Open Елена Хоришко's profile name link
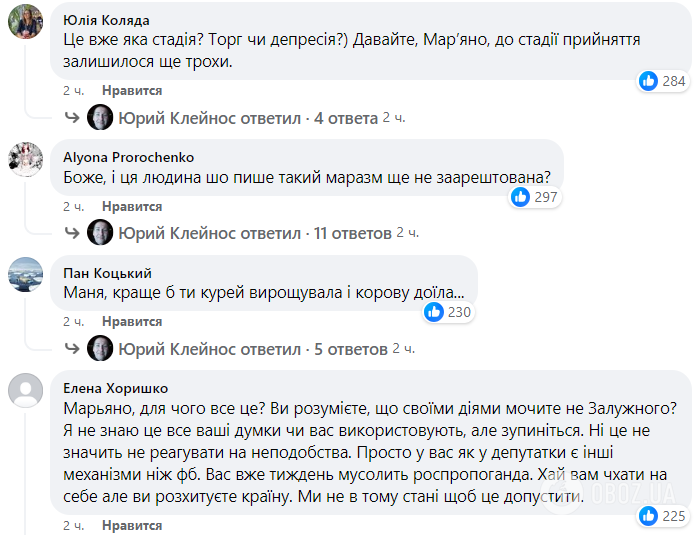 [115, 388]
